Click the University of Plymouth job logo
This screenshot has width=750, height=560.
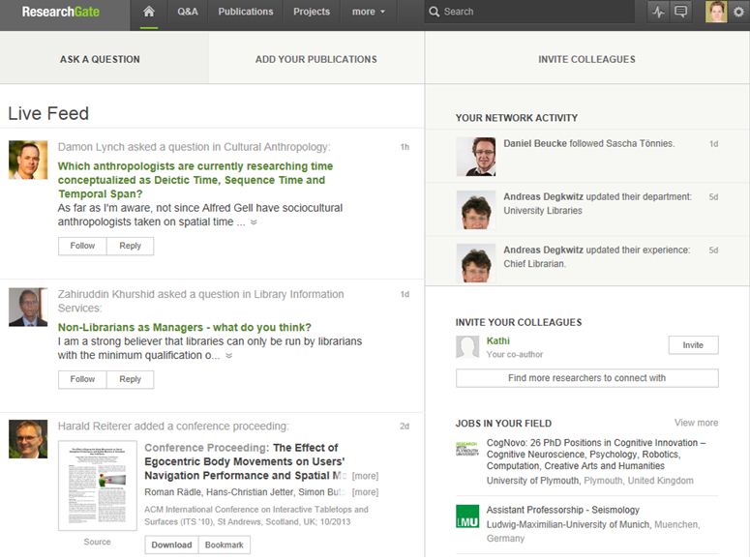(467, 449)
